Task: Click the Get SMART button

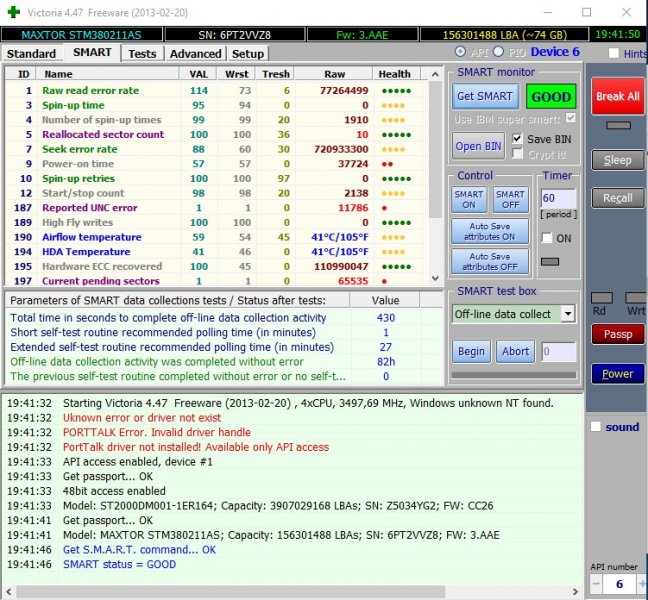Action: pyautogui.click(x=484, y=97)
